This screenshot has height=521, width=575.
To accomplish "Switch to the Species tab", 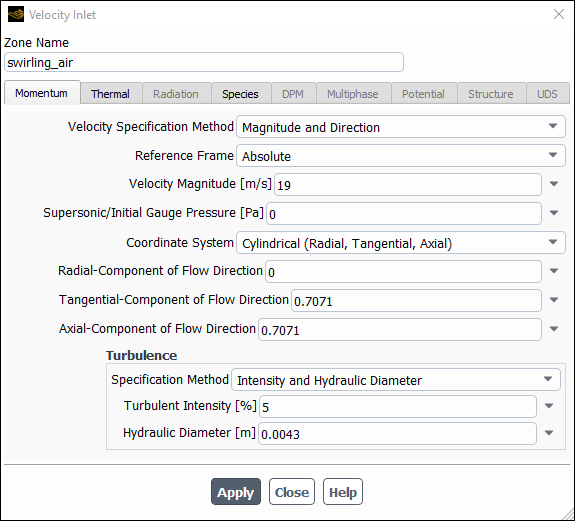I will point(241,94).
